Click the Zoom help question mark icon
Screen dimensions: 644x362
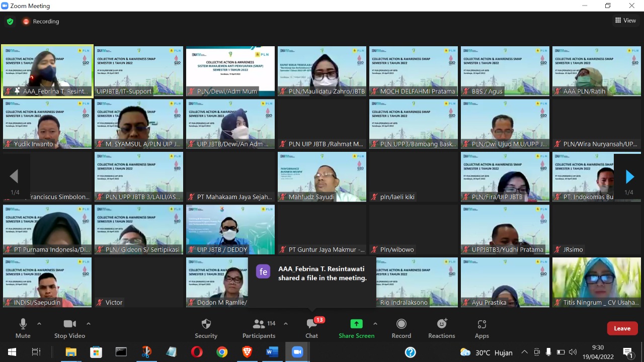(411, 352)
